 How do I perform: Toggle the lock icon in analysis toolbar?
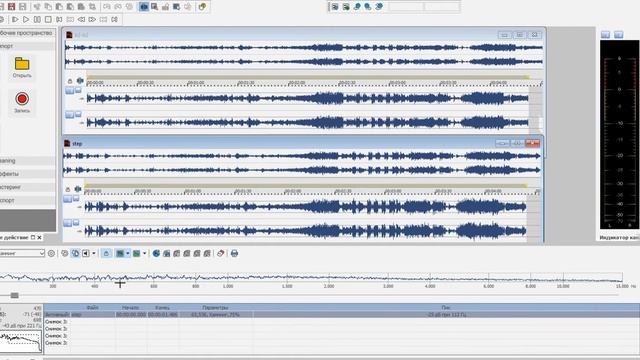(x=107, y=253)
